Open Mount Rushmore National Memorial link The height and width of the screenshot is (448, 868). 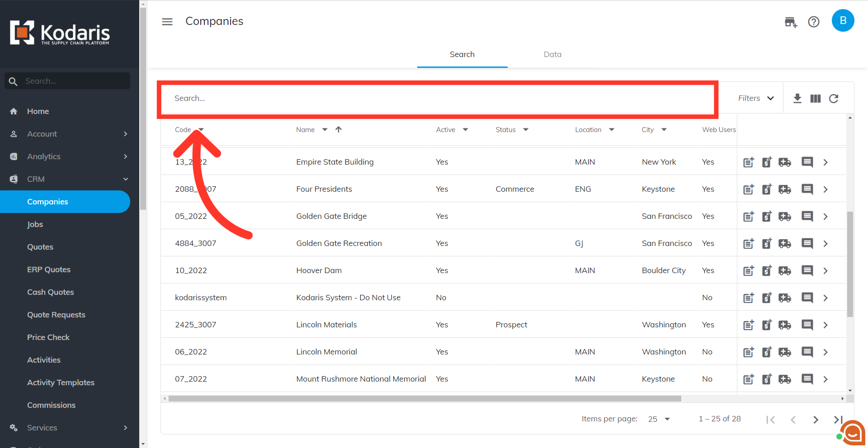pos(361,379)
